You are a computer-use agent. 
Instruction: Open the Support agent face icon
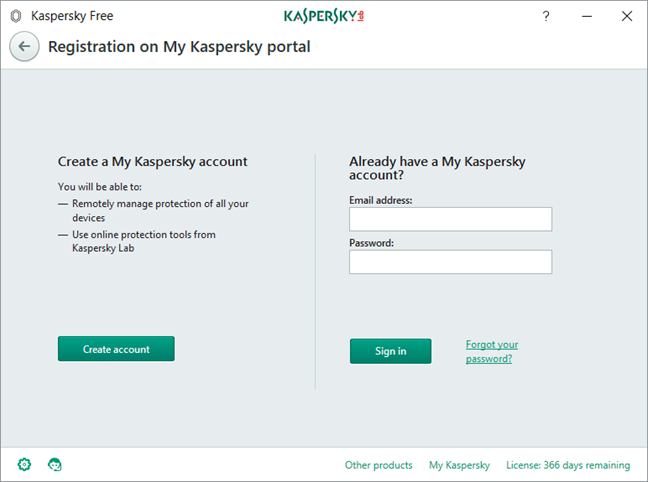55,464
